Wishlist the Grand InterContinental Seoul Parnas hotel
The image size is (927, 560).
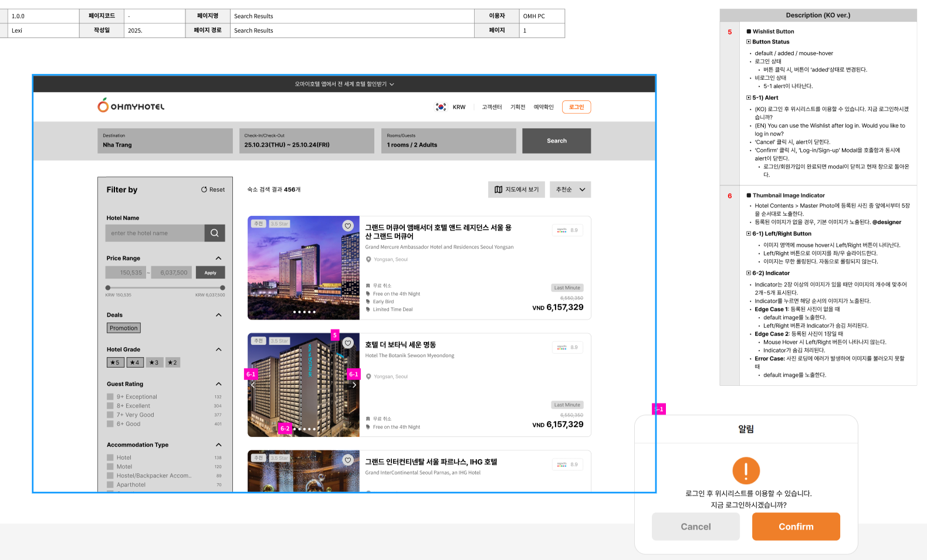348,460
